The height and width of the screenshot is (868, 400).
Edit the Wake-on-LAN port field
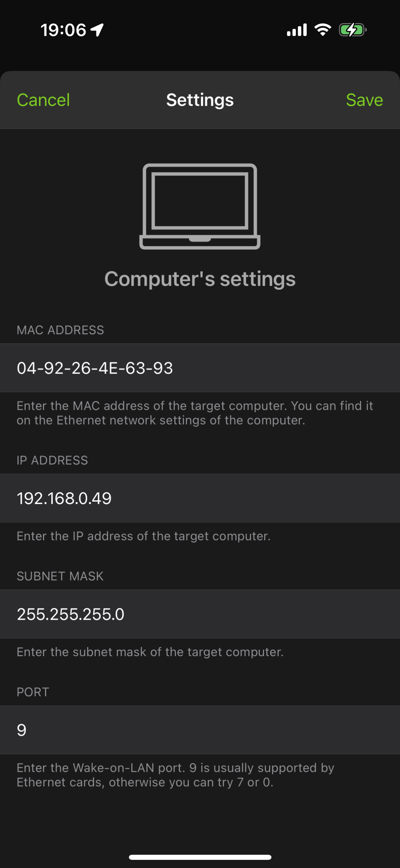[x=200, y=730]
